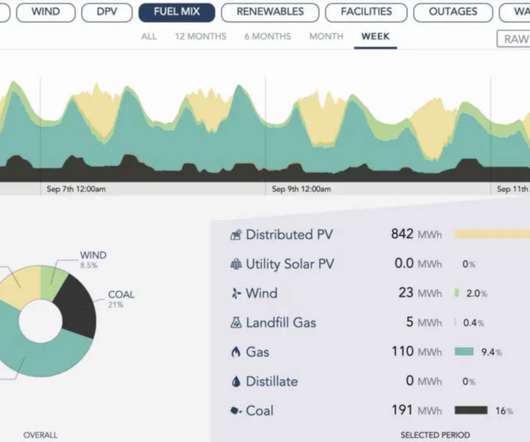Click the Sep 7th 12:00am axis marker
This screenshot has width=530, height=442.
[x=76, y=189]
